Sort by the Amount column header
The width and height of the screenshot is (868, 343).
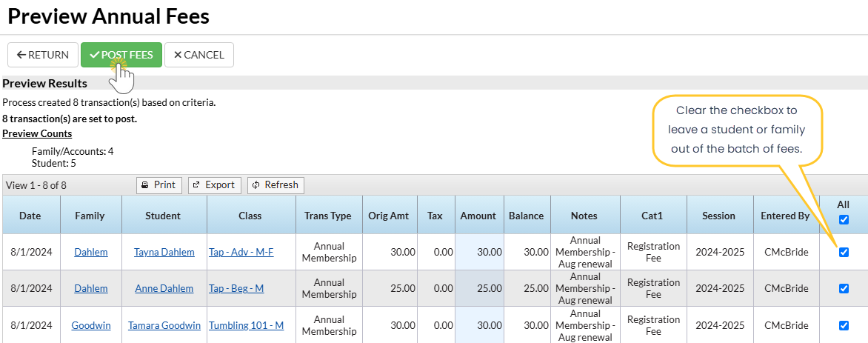(479, 216)
